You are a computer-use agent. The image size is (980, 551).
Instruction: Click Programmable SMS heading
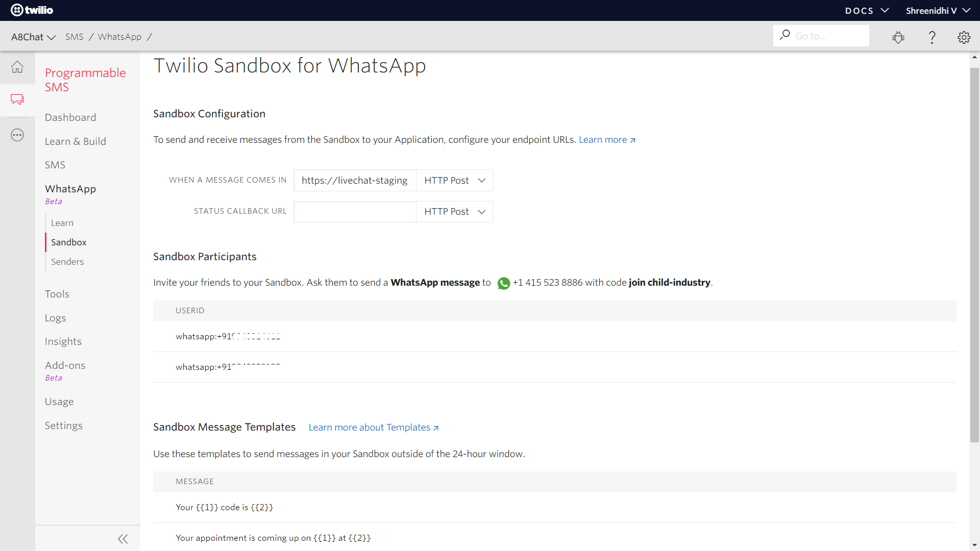click(85, 80)
